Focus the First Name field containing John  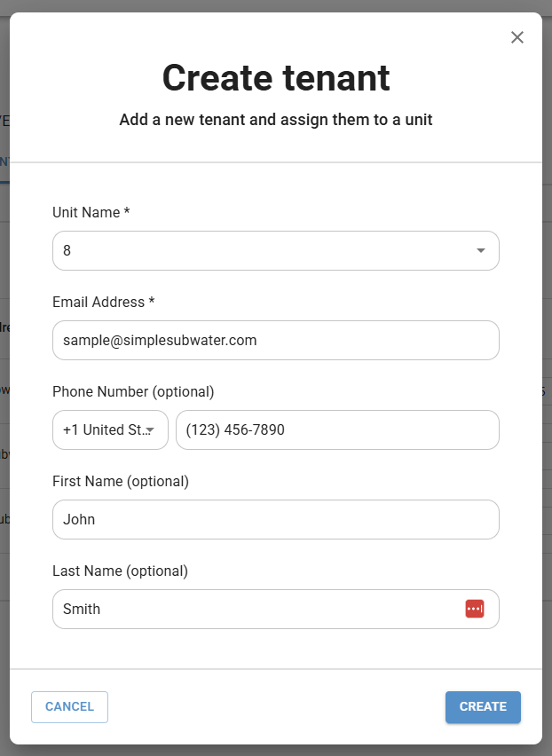pos(276,520)
